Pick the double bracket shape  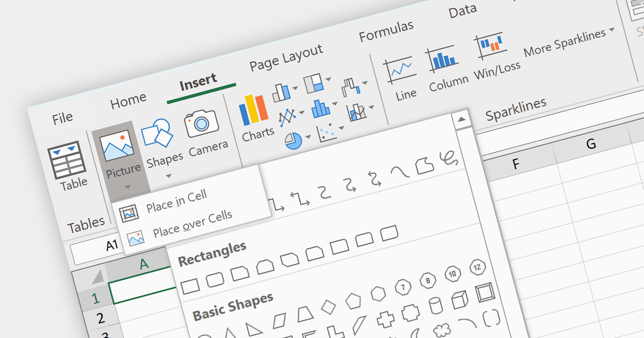(491, 318)
